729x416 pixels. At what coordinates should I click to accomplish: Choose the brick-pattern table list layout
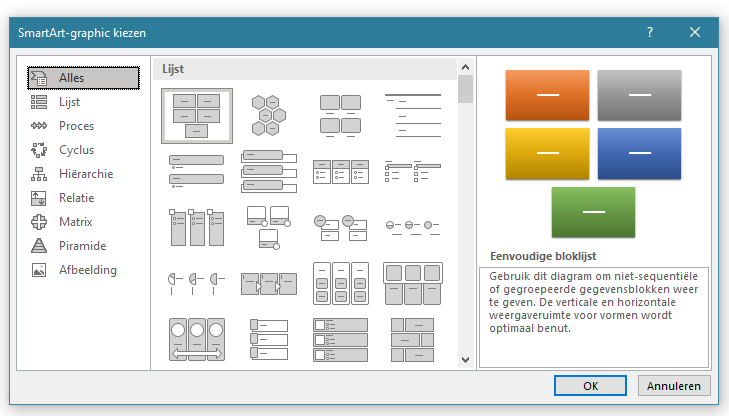(x=412, y=339)
